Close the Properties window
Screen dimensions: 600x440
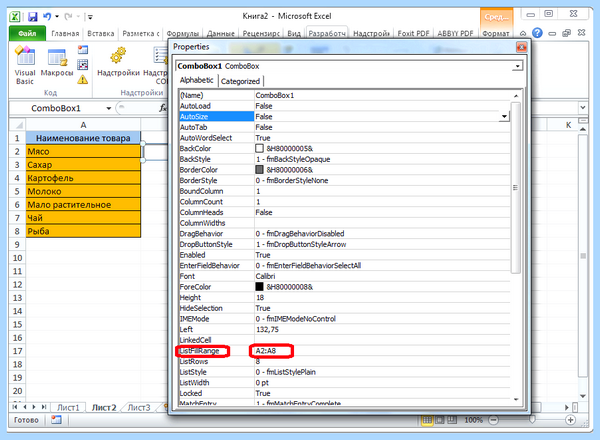pos(521,47)
